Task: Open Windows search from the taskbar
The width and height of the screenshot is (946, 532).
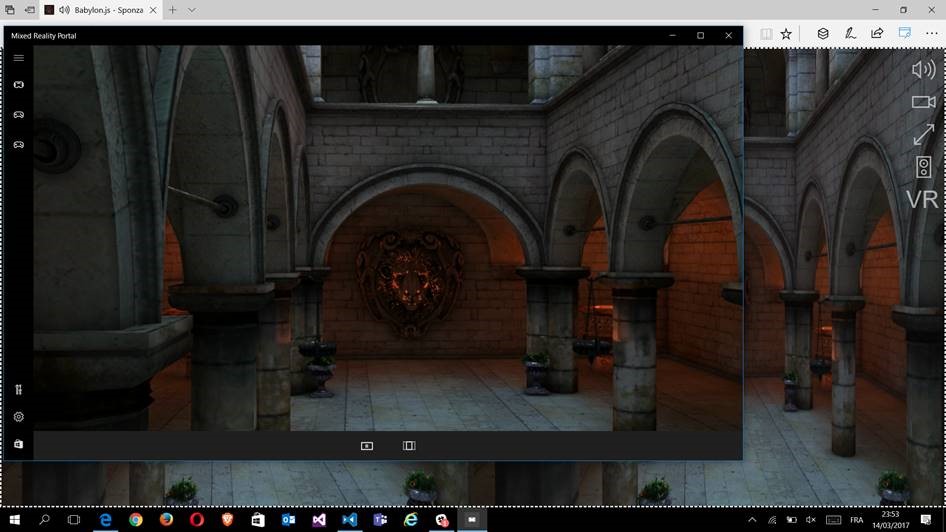Action: pyautogui.click(x=44, y=520)
